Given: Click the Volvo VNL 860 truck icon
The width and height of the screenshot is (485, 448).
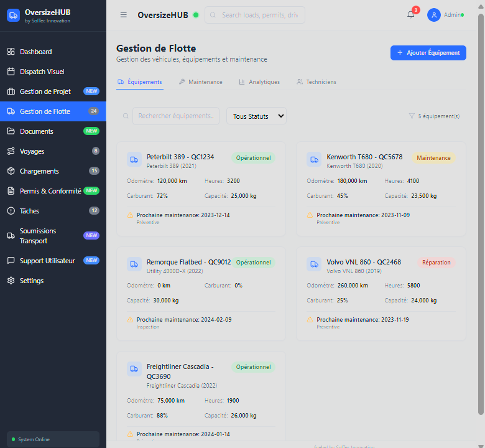Looking at the screenshot, I should (x=314, y=264).
